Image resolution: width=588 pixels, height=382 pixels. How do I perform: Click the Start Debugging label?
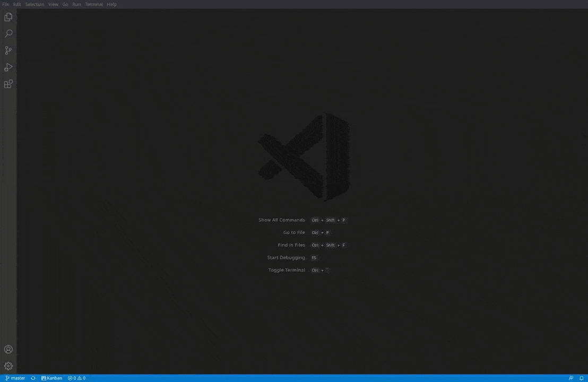point(286,257)
